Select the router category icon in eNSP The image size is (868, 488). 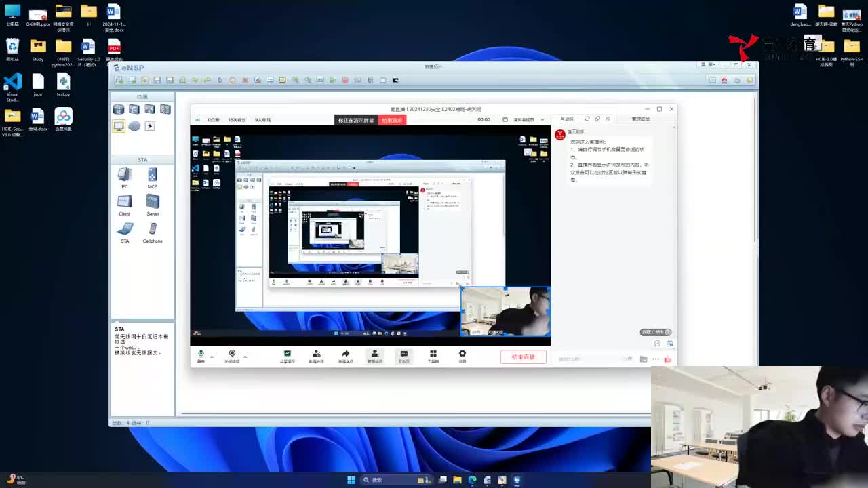point(119,109)
